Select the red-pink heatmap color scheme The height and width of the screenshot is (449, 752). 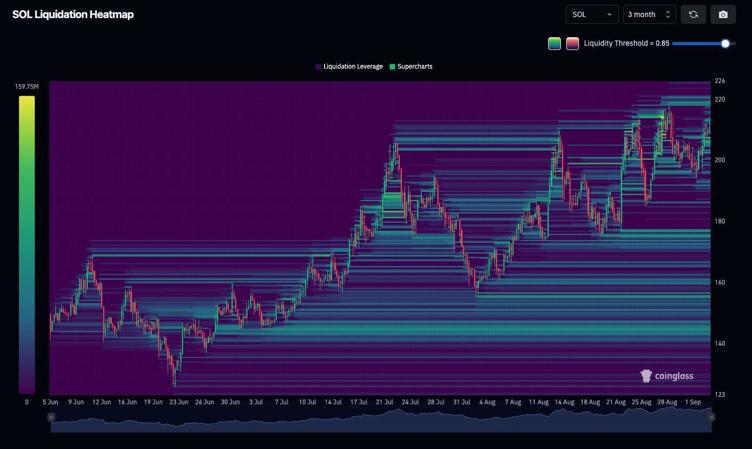tap(572, 43)
